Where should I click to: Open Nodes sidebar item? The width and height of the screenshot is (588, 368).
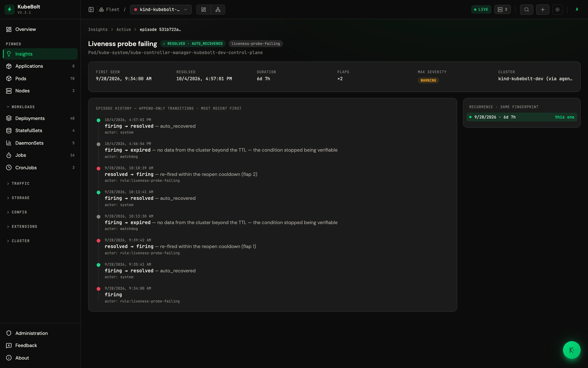pyautogui.click(x=40, y=91)
